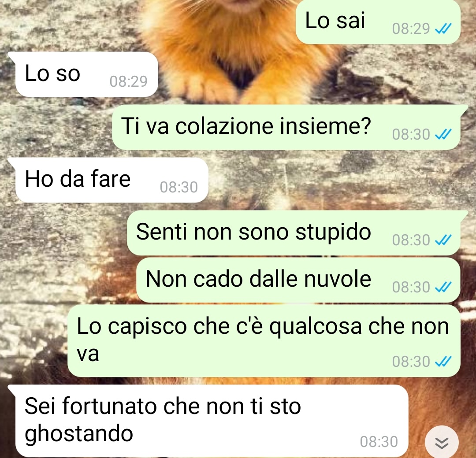Tap read receipt checkmarks on 'Lo sai'

(443, 29)
